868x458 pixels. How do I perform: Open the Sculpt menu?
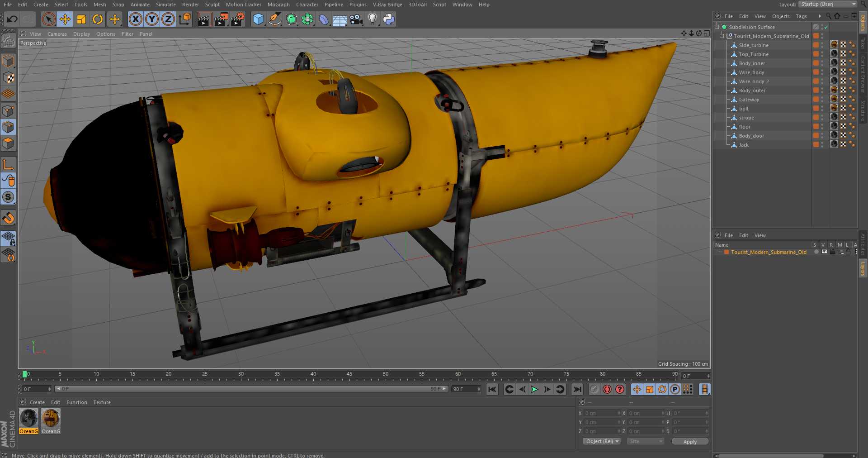pyautogui.click(x=212, y=5)
